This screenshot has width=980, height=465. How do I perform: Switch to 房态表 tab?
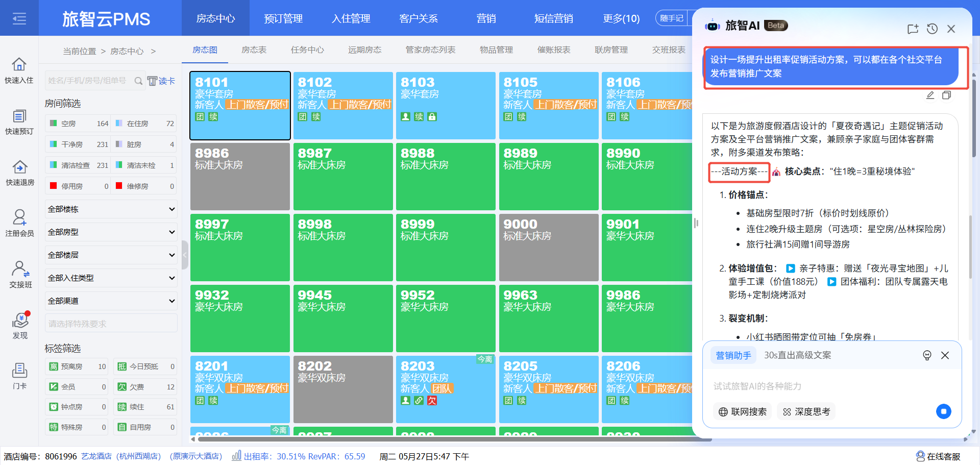pyautogui.click(x=254, y=50)
